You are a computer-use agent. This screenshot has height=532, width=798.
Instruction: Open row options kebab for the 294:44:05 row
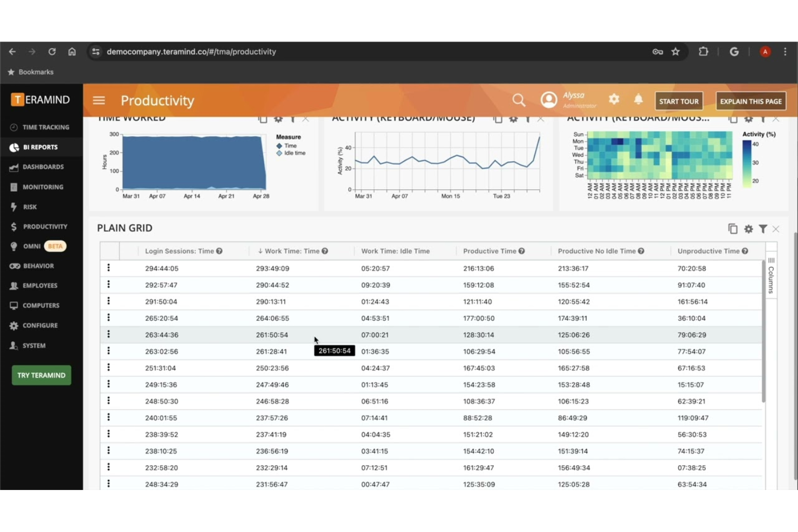[109, 268]
